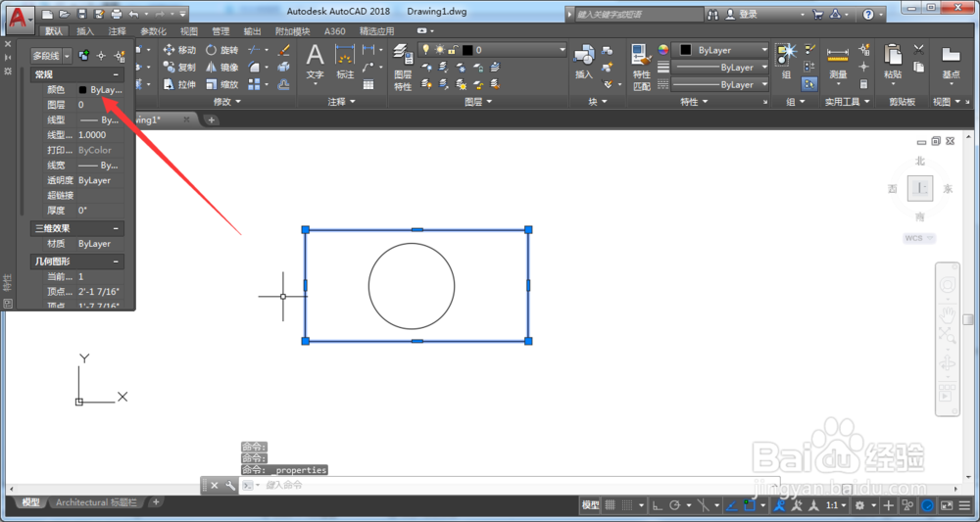Open annotation scale 1:1 dropdown
The width and height of the screenshot is (980, 522).
click(838, 505)
